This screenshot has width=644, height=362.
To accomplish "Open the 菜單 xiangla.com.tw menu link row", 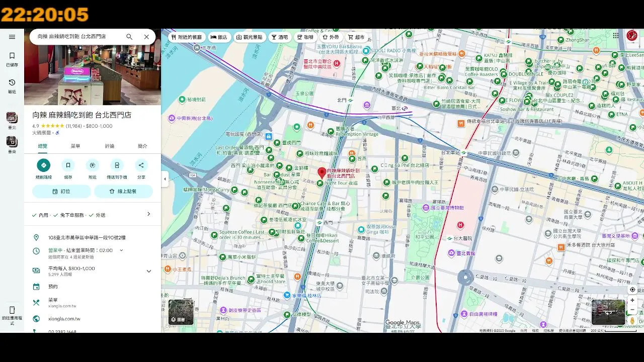I will pos(93,302).
